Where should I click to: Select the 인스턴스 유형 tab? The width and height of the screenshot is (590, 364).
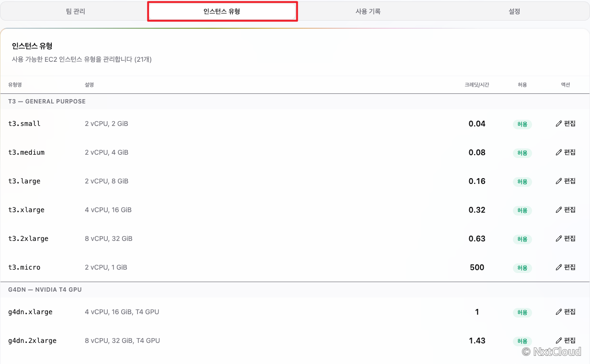tap(222, 11)
